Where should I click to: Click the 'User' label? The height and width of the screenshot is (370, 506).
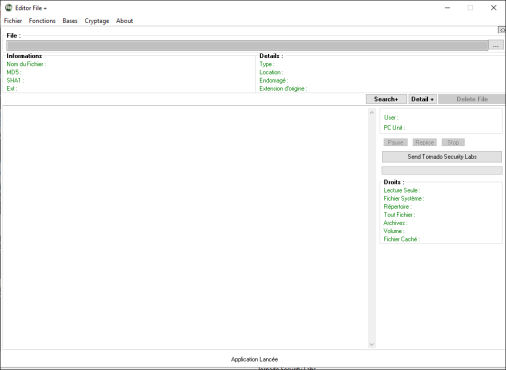click(x=391, y=117)
